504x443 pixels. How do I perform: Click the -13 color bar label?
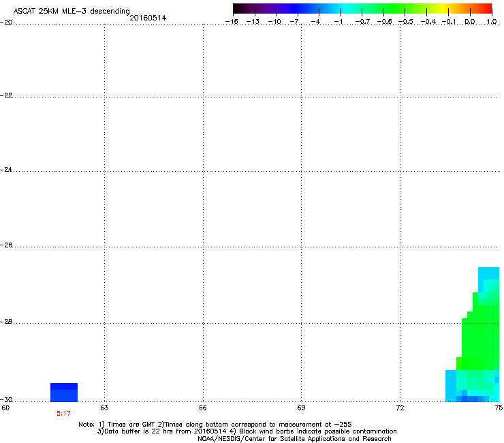click(x=253, y=22)
